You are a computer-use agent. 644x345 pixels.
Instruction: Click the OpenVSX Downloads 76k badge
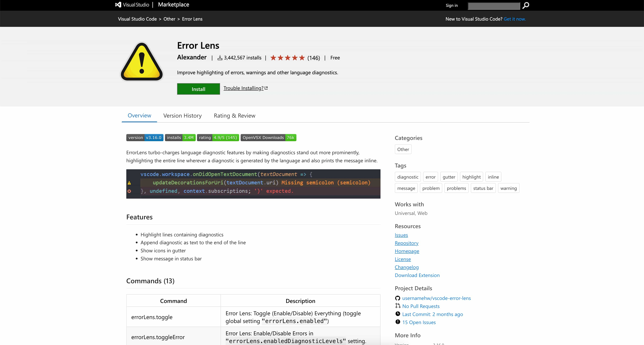click(x=268, y=137)
